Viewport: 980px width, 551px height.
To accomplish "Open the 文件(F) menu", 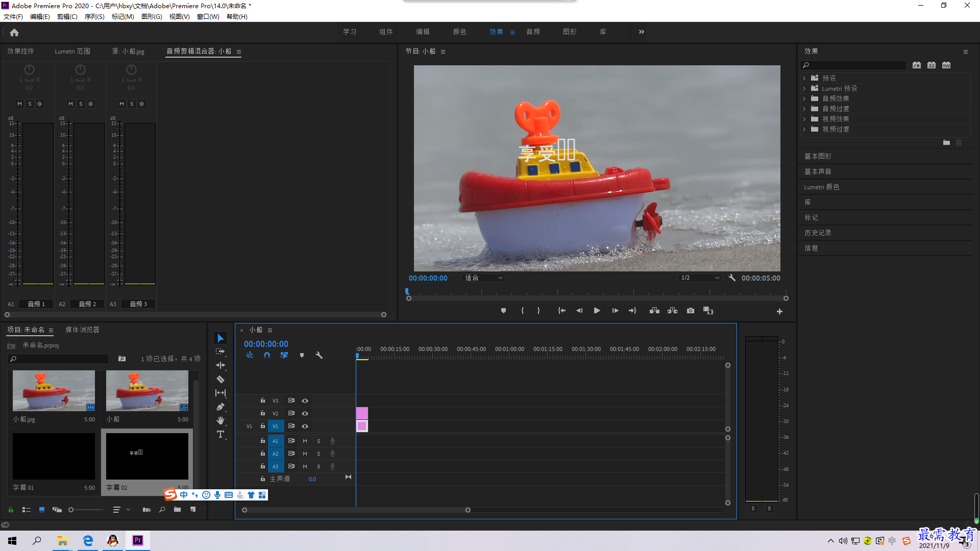I will tap(13, 16).
